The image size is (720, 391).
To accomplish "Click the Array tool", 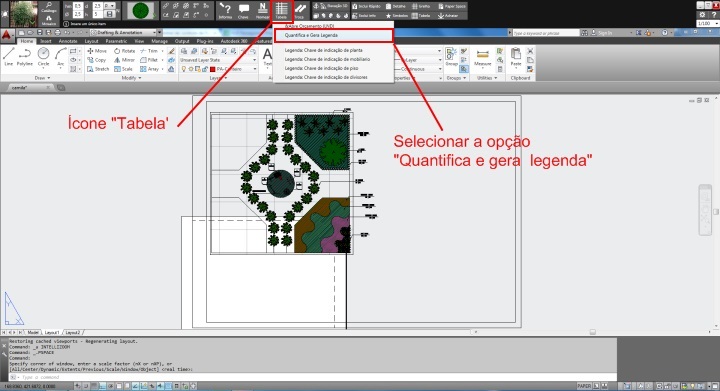I will [149, 69].
